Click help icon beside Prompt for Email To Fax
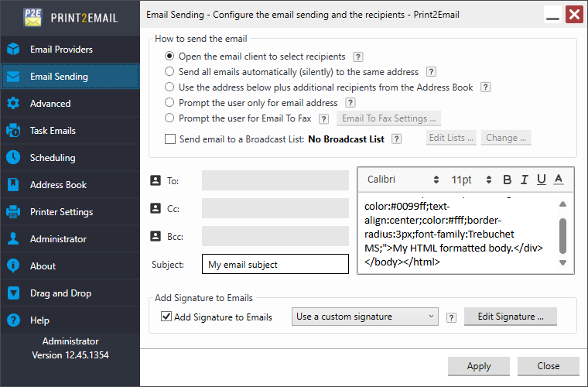 point(323,118)
